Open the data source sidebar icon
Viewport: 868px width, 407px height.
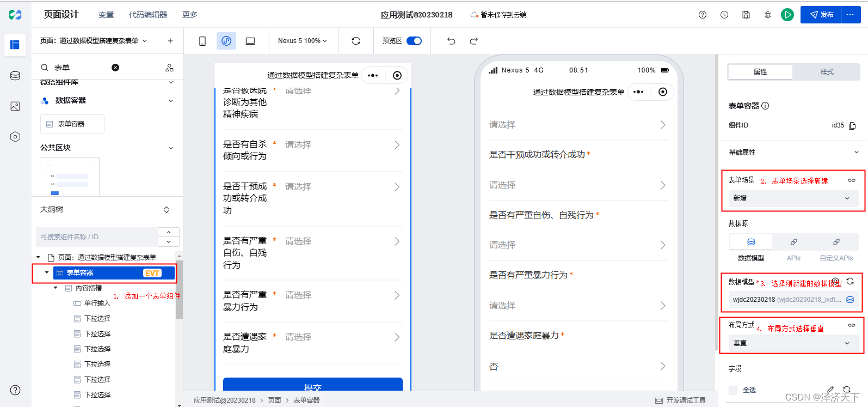point(15,76)
